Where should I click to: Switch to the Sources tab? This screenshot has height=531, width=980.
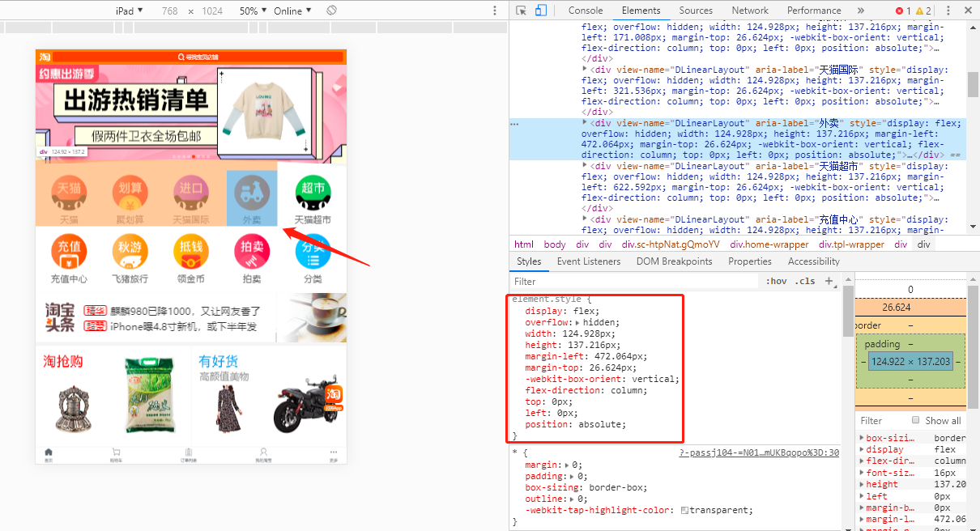point(696,11)
